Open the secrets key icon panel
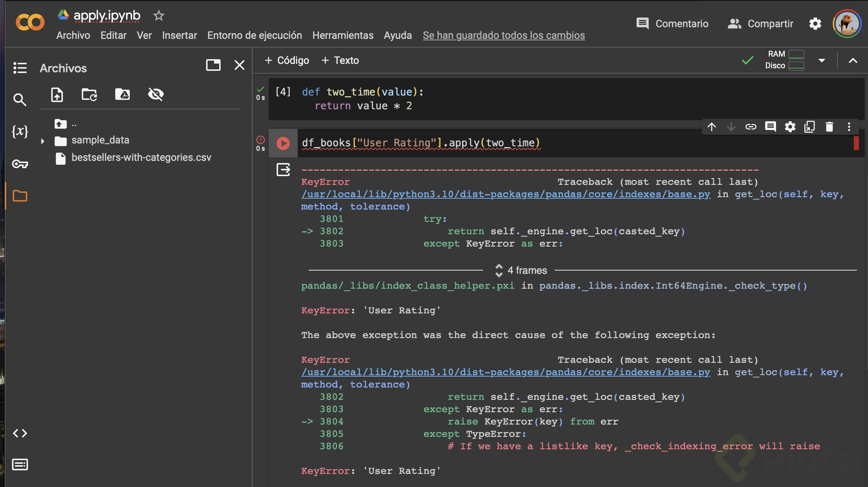 tap(20, 164)
